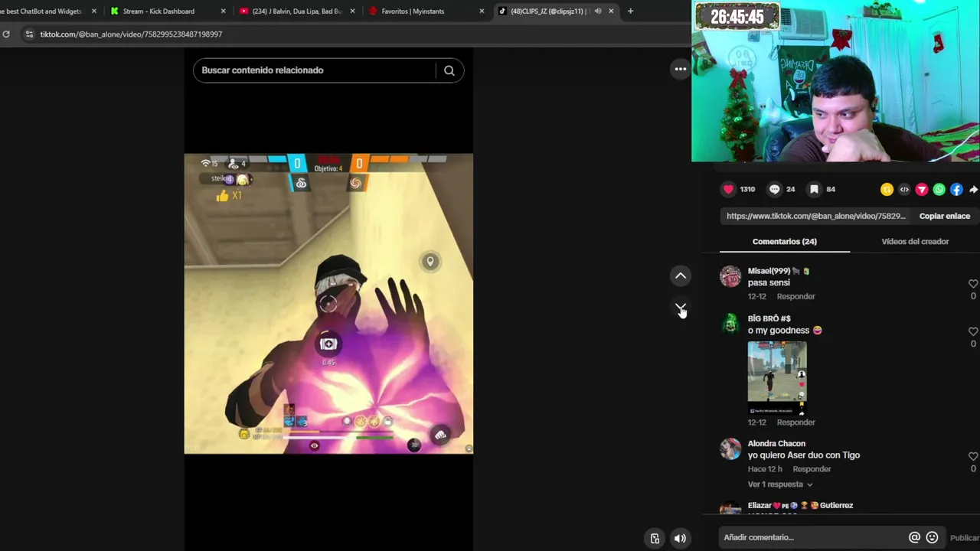Reload the page in browser toolbar

(6, 34)
